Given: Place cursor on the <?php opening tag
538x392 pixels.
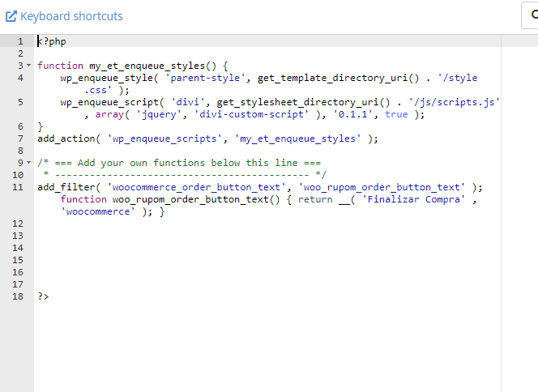Looking at the screenshot, I should point(52,41).
